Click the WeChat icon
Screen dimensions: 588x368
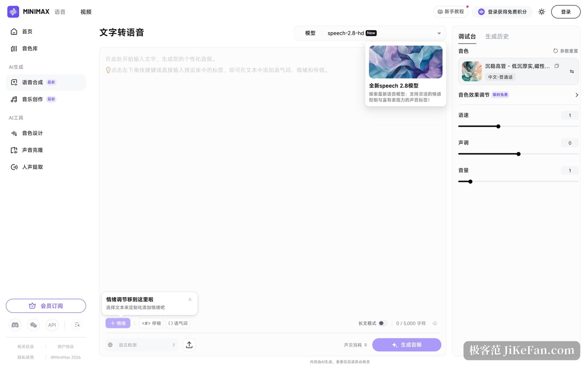[33, 325]
